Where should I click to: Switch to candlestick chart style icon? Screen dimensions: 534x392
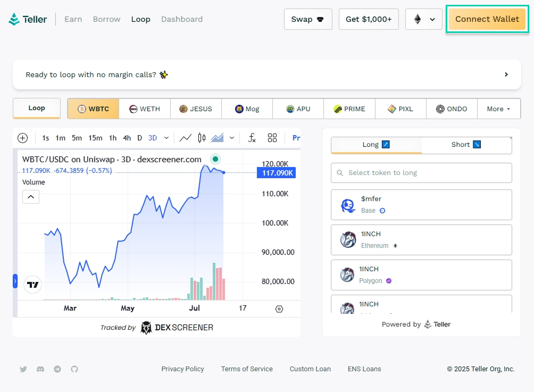[202, 138]
